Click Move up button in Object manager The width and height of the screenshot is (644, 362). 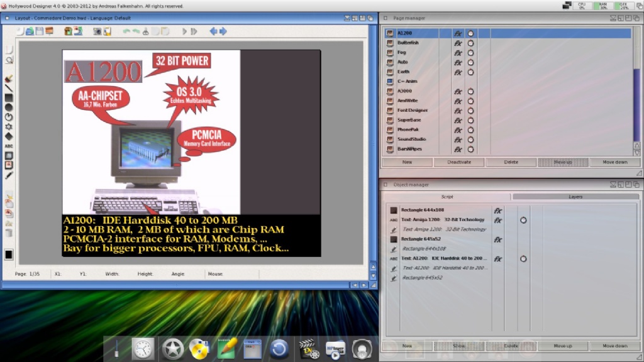(x=563, y=346)
